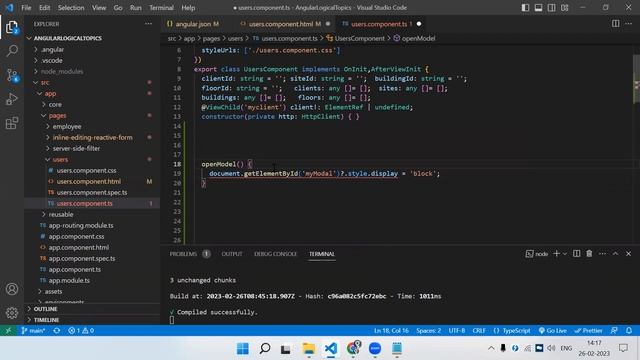Split the editor to the right
This screenshot has height=360, width=640.
(616, 24)
